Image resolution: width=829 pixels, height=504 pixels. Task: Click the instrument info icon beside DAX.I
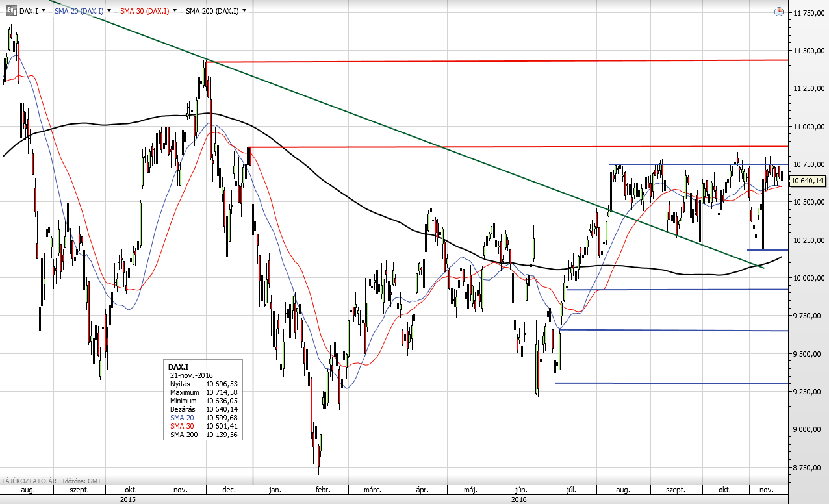pos(11,11)
